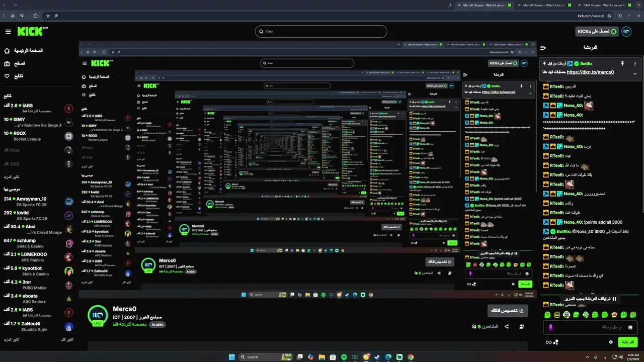Collapse the chat panel with the arrow icon
The image size is (644, 362).
tap(543, 48)
